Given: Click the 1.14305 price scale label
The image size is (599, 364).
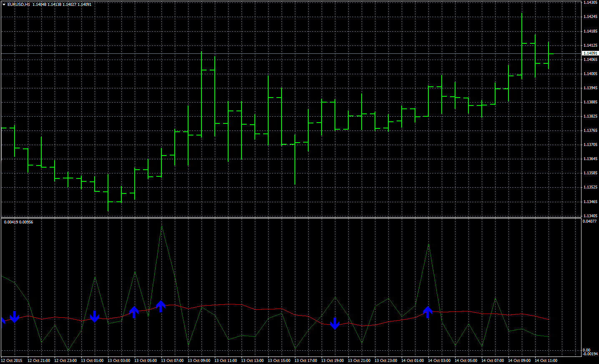Looking at the screenshot, I should pos(590,3).
